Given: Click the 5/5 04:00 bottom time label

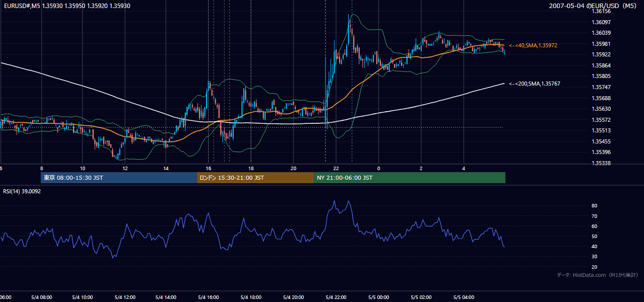Looking at the screenshot, I should pyautogui.click(x=464, y=297).
